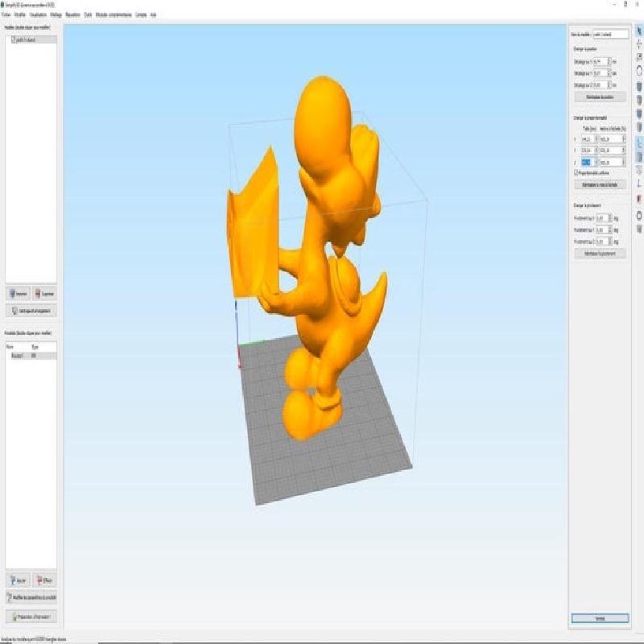Image resolution: width=644 pixels, height=644 pixels.
Task: Adjust the X rotation degrees spinner
Action: click(x=610, y=218)
